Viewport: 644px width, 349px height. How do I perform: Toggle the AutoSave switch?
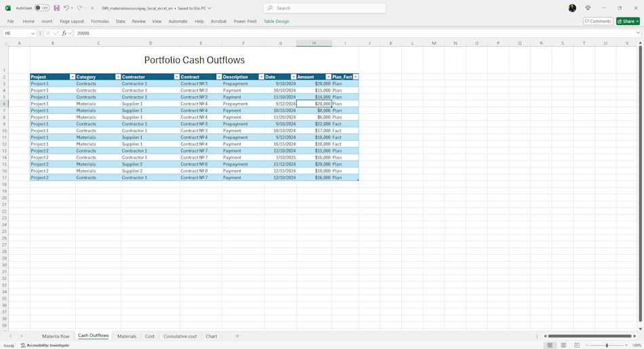[42, 8]
